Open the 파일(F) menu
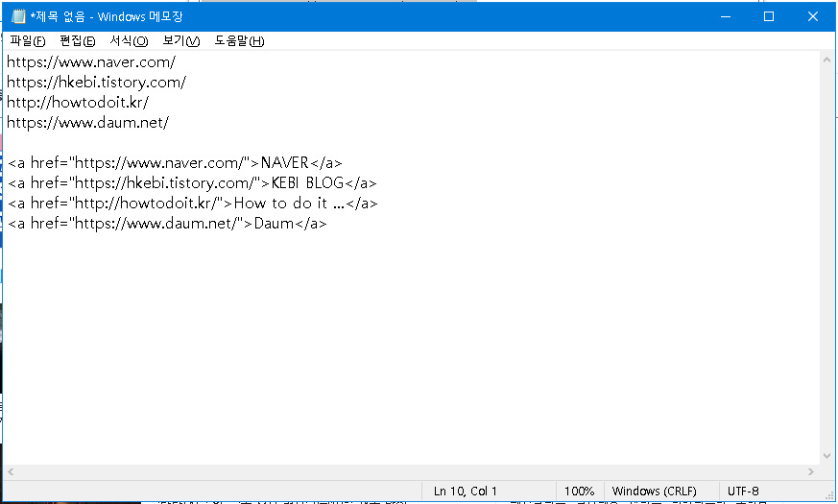 pos(27,40)
